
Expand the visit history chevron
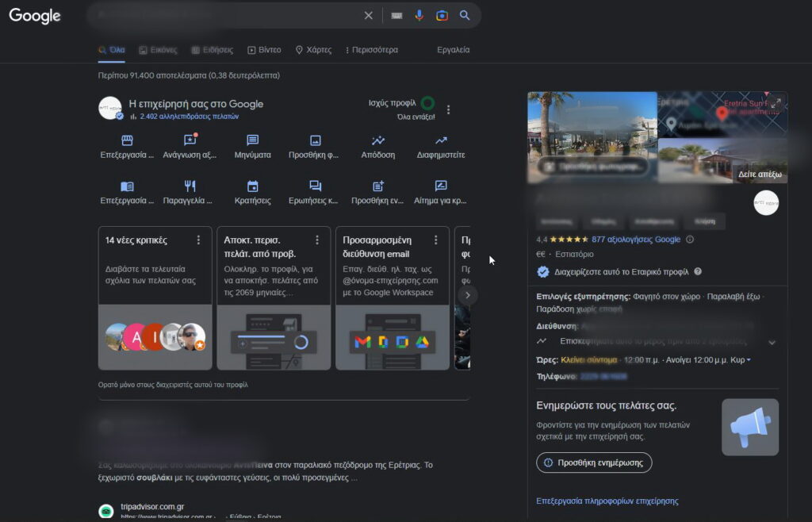[772, 342]
